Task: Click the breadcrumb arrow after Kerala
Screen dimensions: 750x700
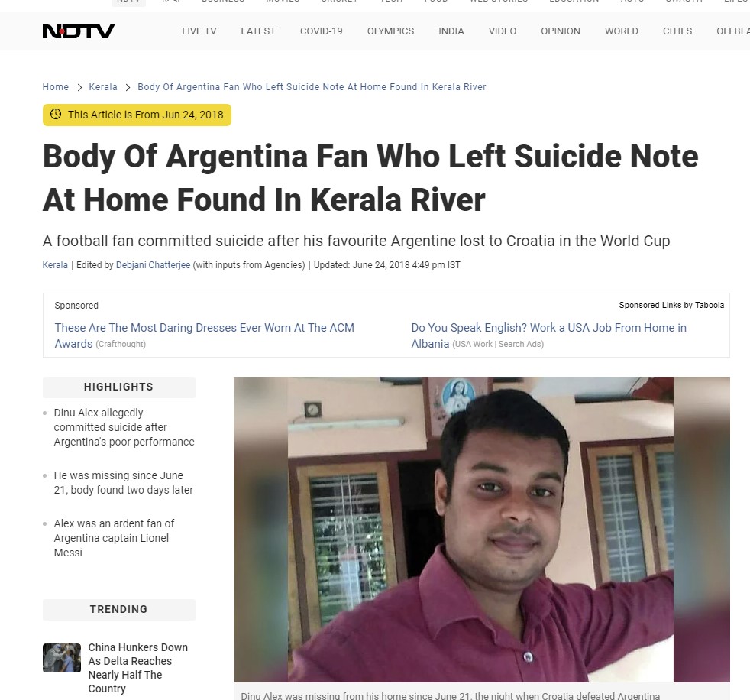Action: coord(128,87)
